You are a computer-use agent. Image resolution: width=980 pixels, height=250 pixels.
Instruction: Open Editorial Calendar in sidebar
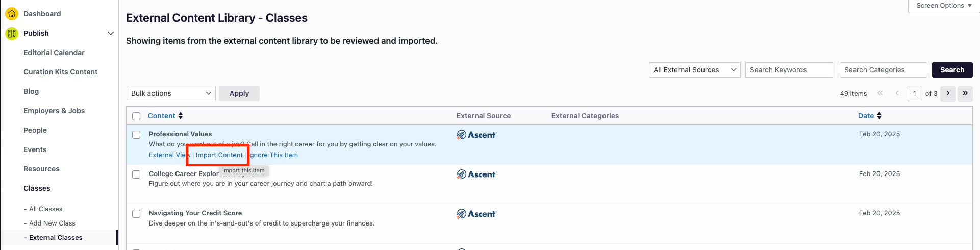[x=54, y=53]
